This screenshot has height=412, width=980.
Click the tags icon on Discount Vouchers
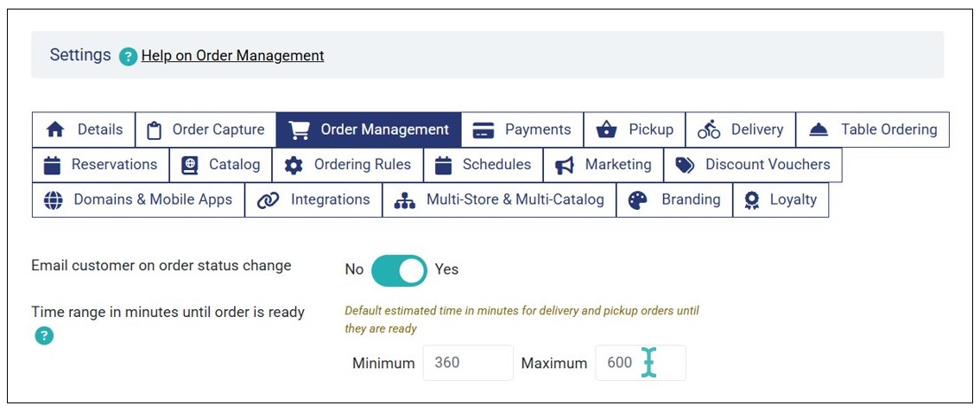[x=685, y=165]
